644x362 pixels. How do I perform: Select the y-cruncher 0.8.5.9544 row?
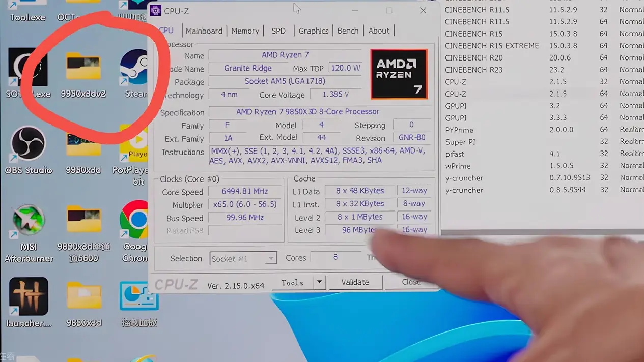[543, 190]
